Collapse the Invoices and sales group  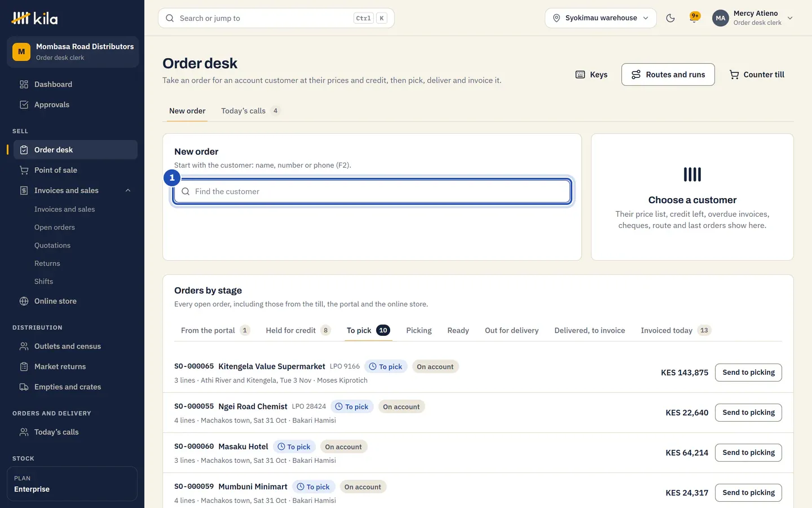click(128, 190)
